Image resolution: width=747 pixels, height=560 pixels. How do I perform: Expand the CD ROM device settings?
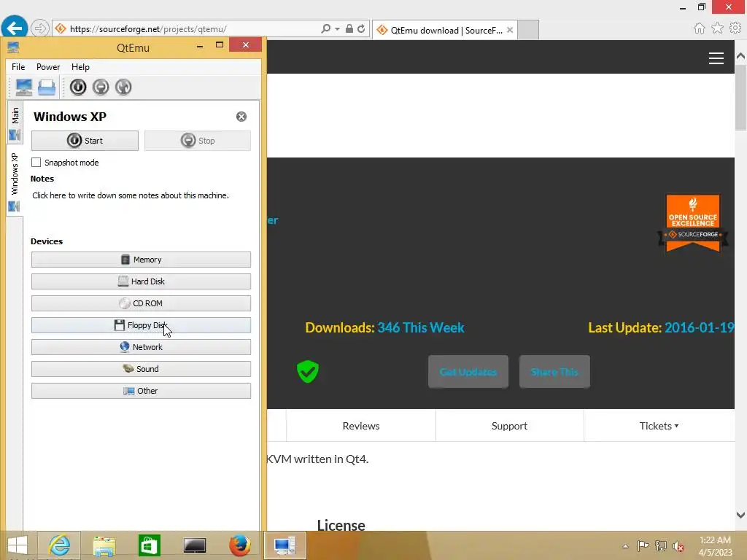coord(141,303)
